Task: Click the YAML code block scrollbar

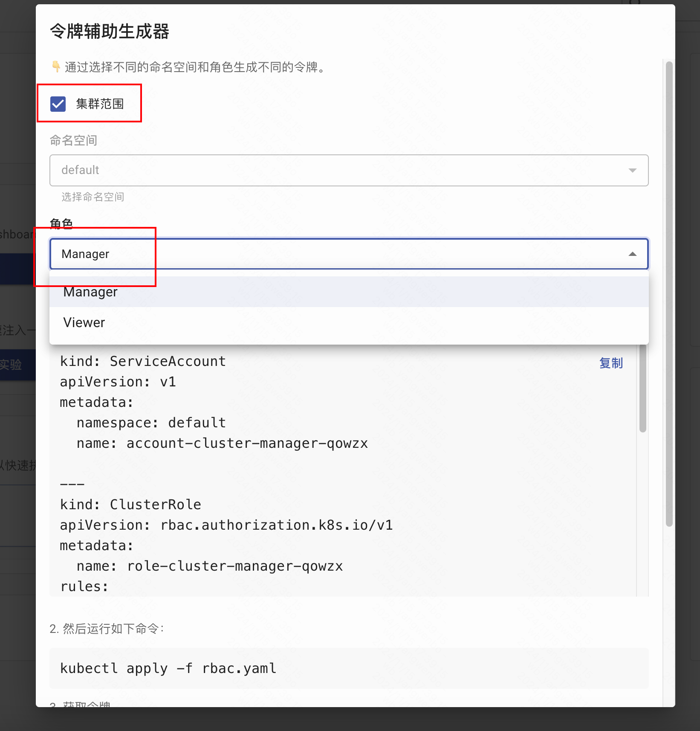Action: (642, 388)
